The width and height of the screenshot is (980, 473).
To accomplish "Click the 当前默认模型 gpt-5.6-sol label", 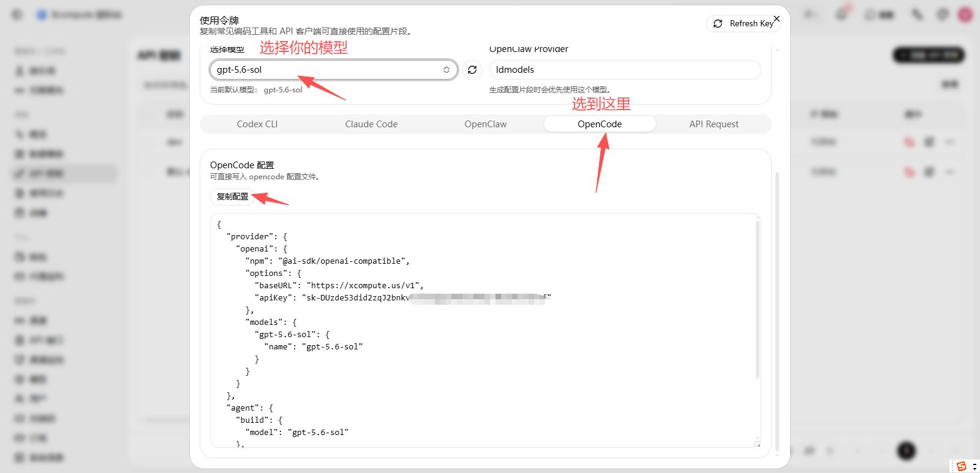I will pos(256,90).
